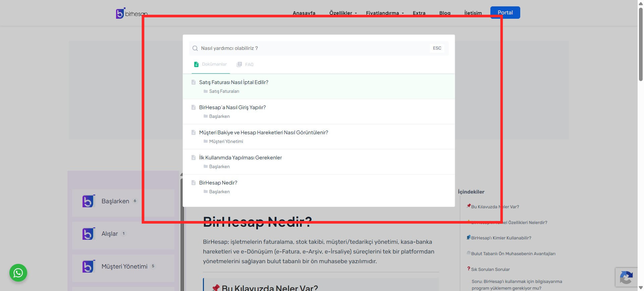Click Başlarken label under İlk Kullanımda Yapılması Gerekenler
Viewport: 644px width, 291px height.
coord(219,166)
